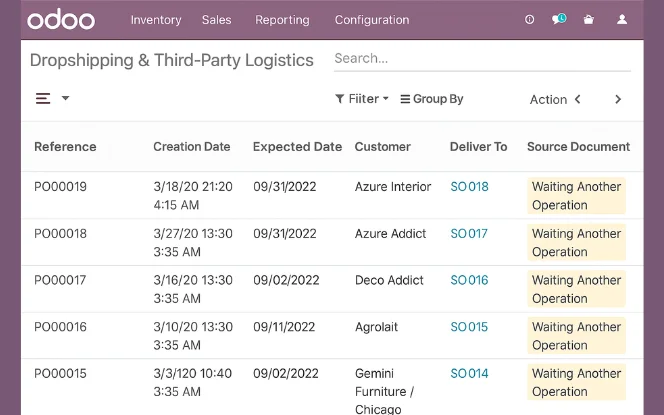Image resolution: width=664 pixels, height=415 pixels.
Task: Click customer Azure Addict
Action: (x=390, y=234)
